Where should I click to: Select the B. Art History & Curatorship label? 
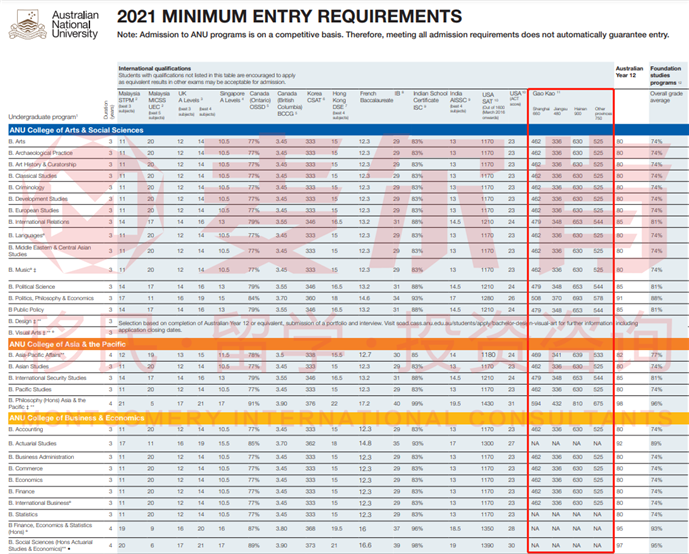tap(42, 164)
